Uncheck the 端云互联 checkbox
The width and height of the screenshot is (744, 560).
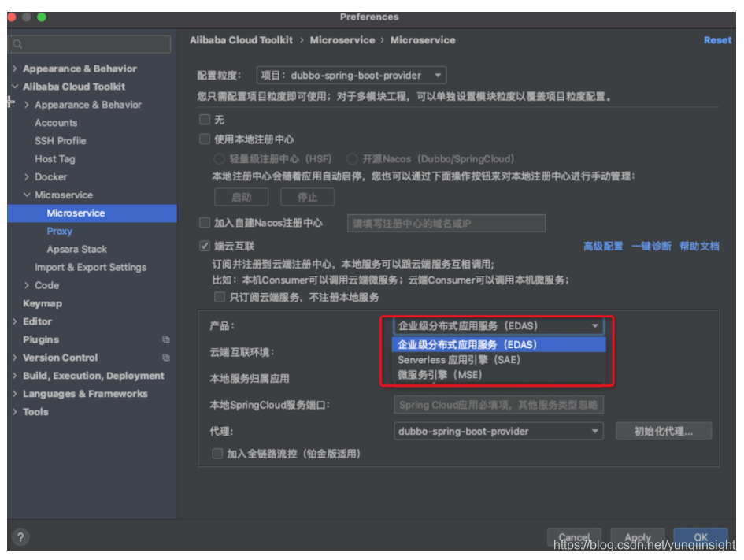(205, 246)
